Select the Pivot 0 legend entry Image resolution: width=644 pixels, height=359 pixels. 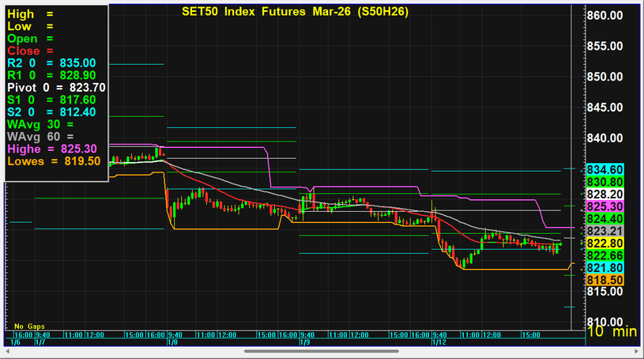tap(55, 87)
